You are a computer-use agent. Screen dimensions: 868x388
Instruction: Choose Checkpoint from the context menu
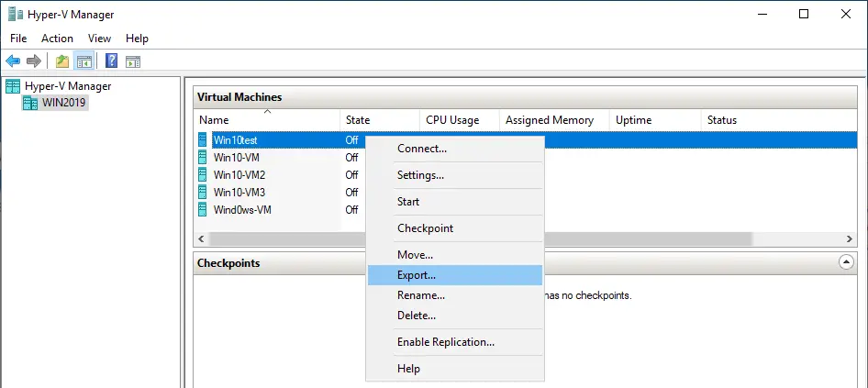(x=455, y=228)
